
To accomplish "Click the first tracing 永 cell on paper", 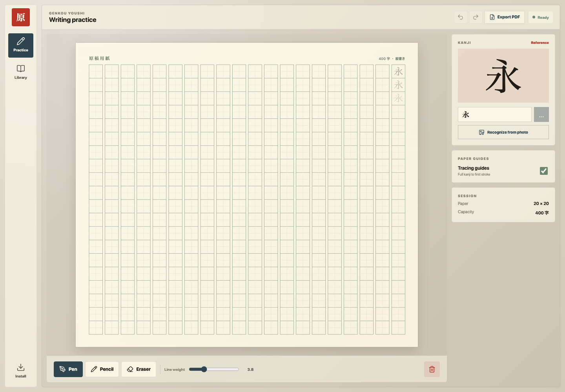I will [398, 71].
